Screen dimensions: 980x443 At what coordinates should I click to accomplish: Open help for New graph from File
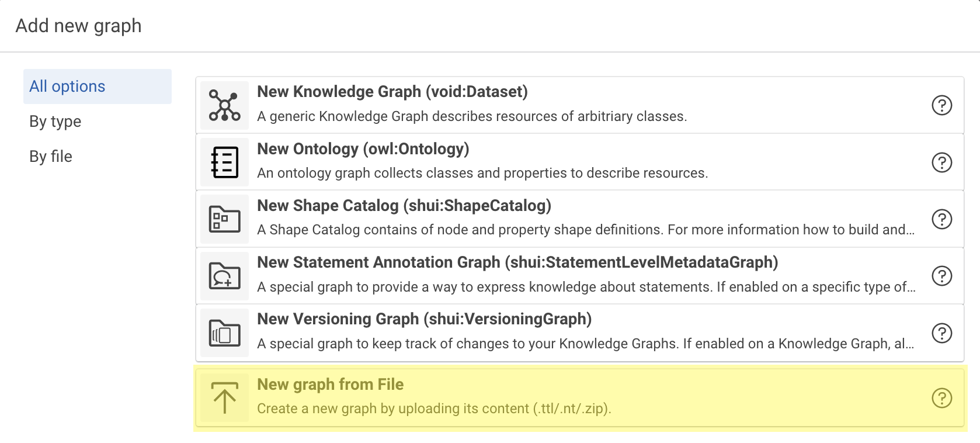[x=942, y=397]
